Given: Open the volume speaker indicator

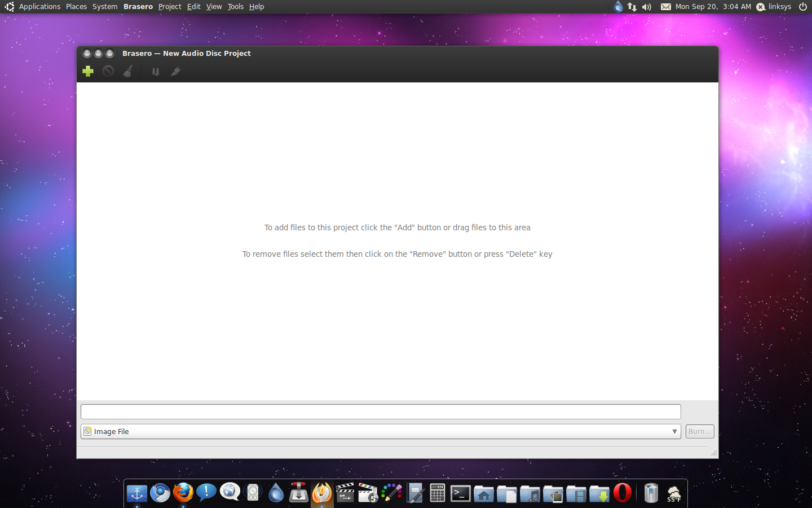Looking at the screenshot, I should coord(647,7).
